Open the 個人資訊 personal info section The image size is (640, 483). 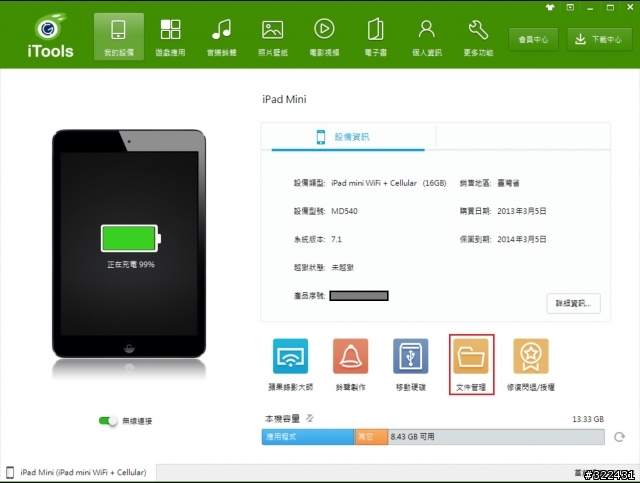(x=427, y=37)
